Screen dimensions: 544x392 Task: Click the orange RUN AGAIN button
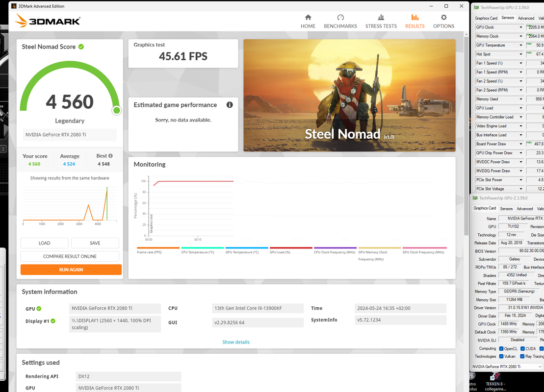tap(71, 269)
